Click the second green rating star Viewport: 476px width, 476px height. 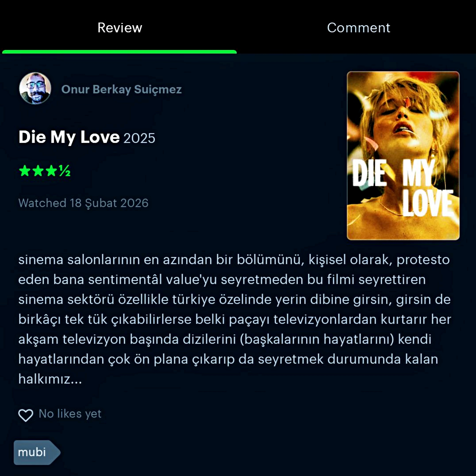click(38, 171)
